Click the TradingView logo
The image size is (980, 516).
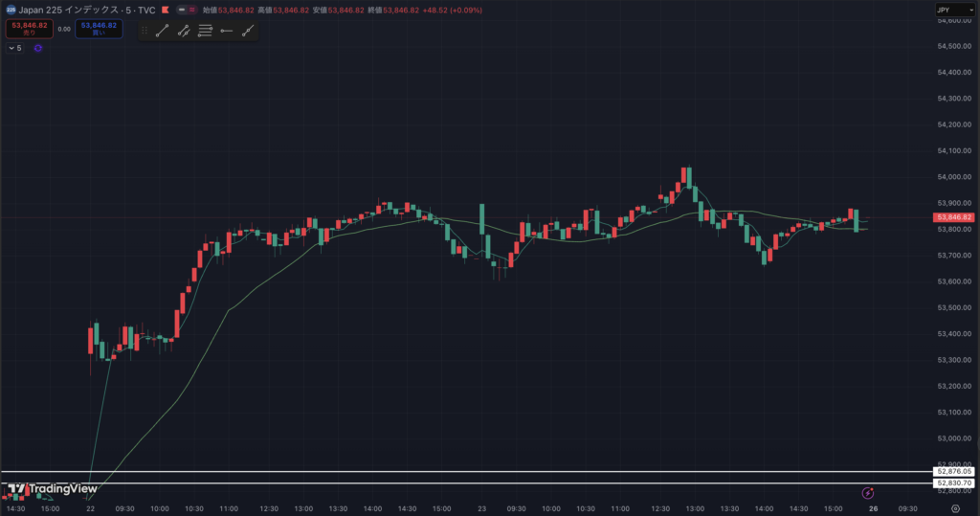(x=43, y=490)
